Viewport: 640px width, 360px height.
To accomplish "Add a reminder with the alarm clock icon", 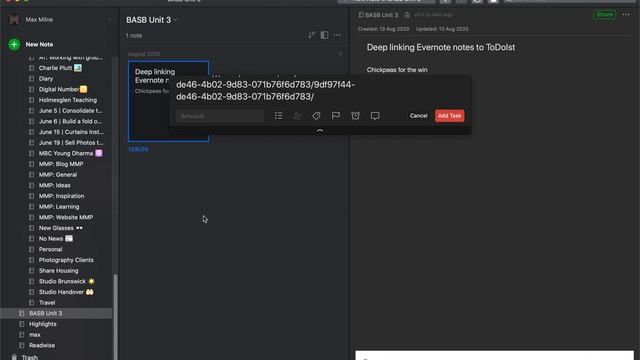I will tap(355, 116).
